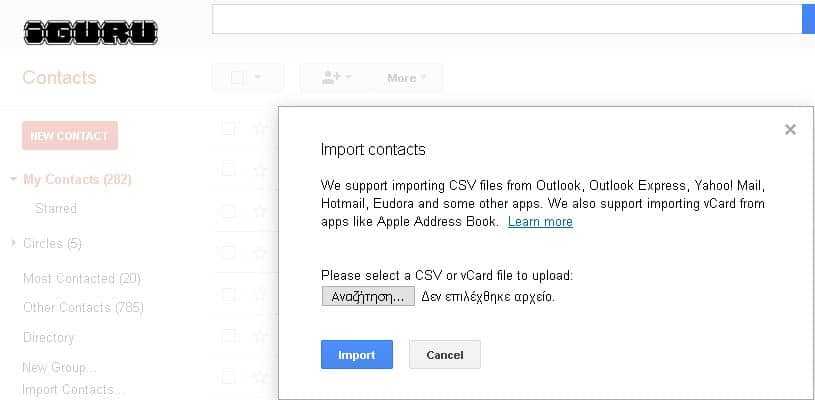
Task: Tick the third contact's checkbox
Action: [228, 211]
